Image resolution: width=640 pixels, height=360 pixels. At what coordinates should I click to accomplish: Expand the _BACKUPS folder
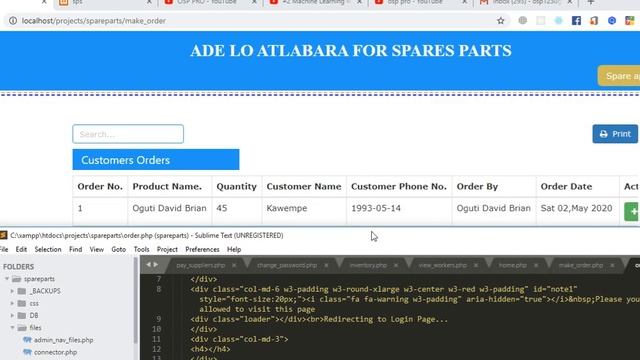click(x=12, y=291)
